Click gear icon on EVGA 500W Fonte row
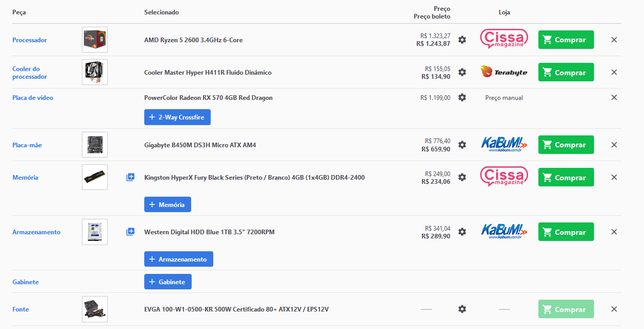644x329 pixels. tap(462, 309)
